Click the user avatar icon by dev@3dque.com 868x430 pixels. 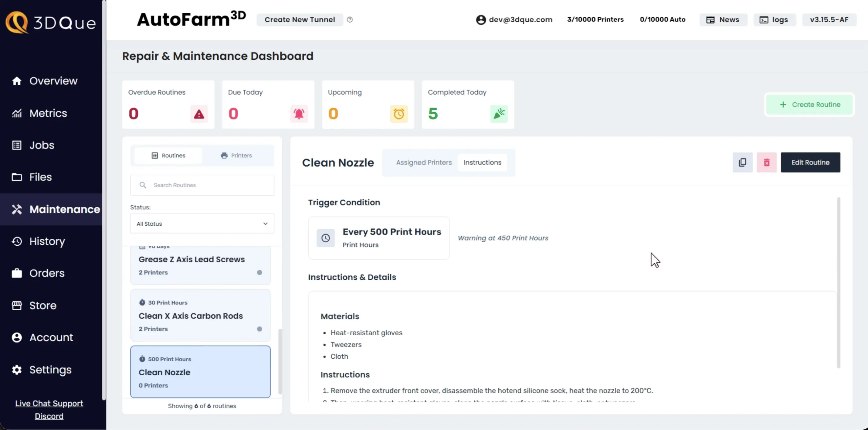[481, 19]
